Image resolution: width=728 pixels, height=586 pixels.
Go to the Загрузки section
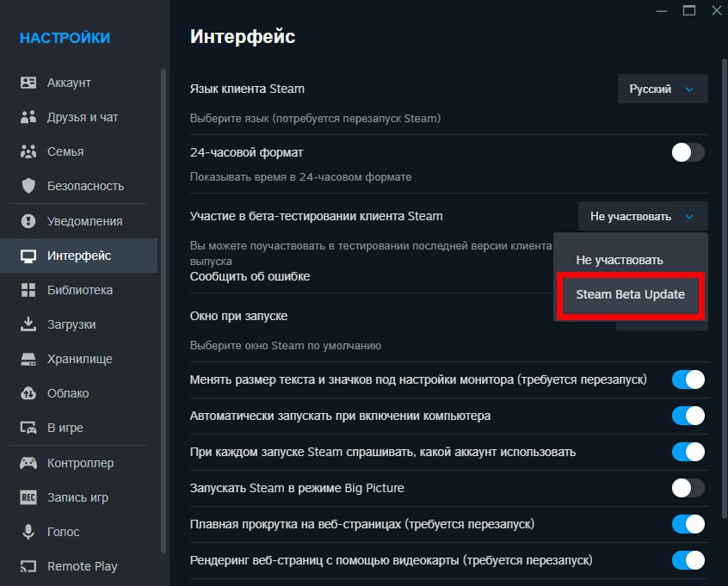point(79,324)
